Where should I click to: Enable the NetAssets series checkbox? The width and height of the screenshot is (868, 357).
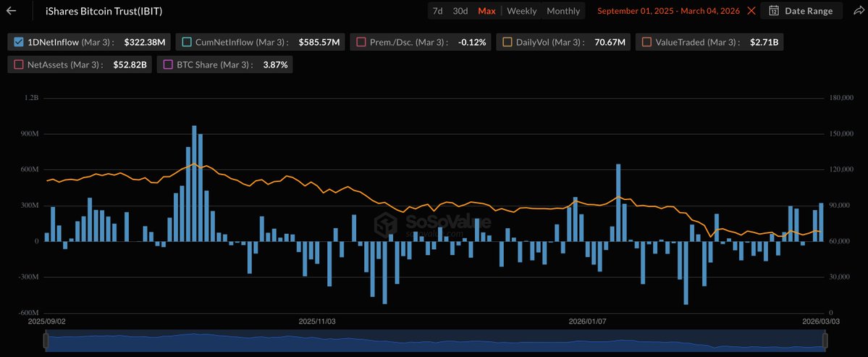click(18, 64)
